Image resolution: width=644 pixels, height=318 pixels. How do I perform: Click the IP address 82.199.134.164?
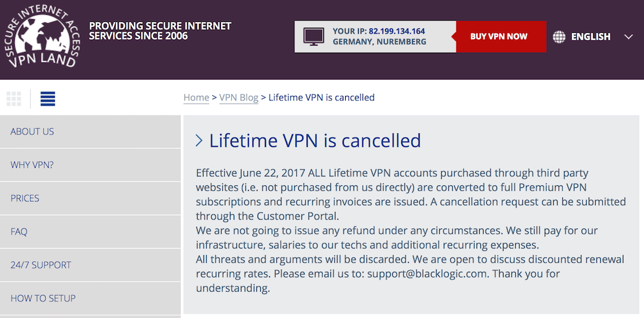(x=397, y=31)
